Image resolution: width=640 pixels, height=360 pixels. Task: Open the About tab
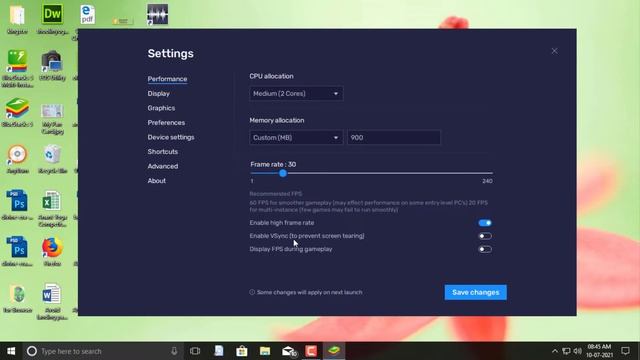tap(157, 180)
